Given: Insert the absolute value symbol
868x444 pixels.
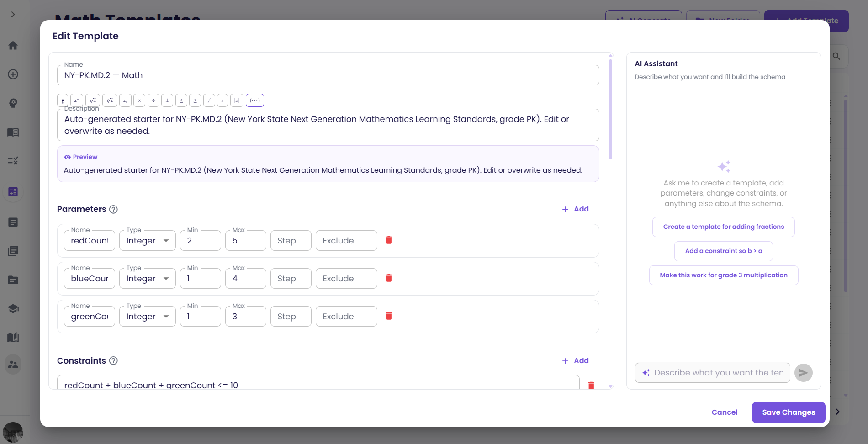Looking at the screenshot, I should [237, 100].
